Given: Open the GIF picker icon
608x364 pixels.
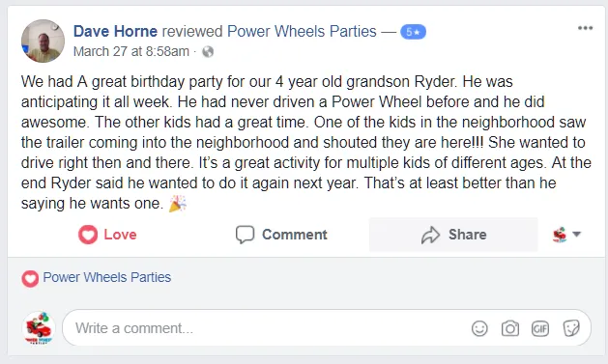Looking at the screenshot, I should tap(540, 329).
